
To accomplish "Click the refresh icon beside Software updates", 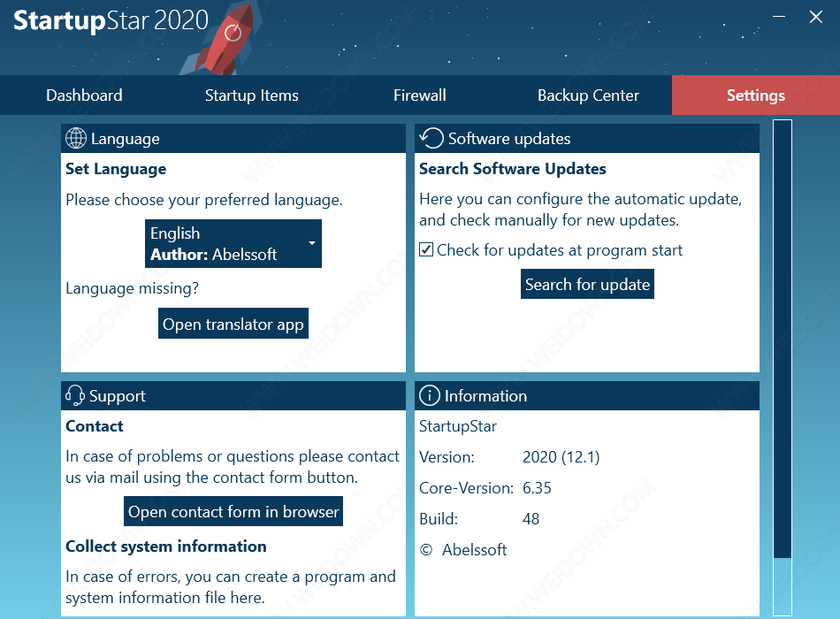I will click(x=431, y=138).
